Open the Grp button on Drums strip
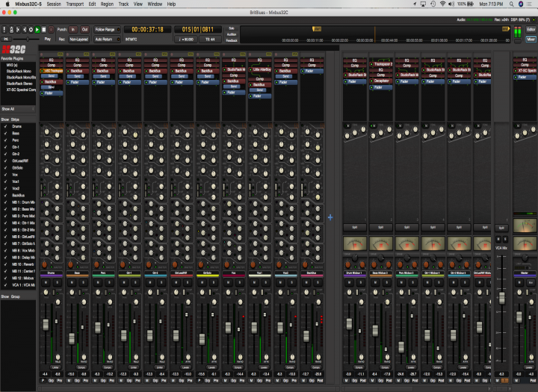This screenshot has width=538, height=392. (52, 381)
